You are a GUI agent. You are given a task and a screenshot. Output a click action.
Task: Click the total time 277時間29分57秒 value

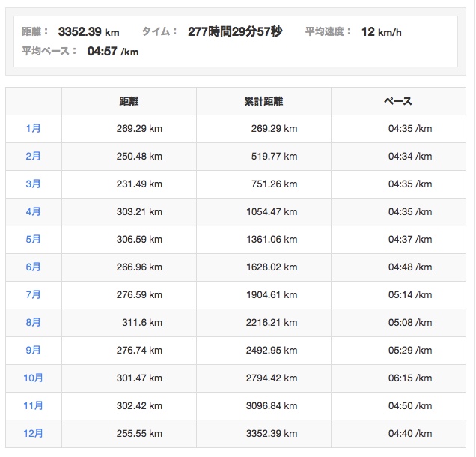point(234,32)
